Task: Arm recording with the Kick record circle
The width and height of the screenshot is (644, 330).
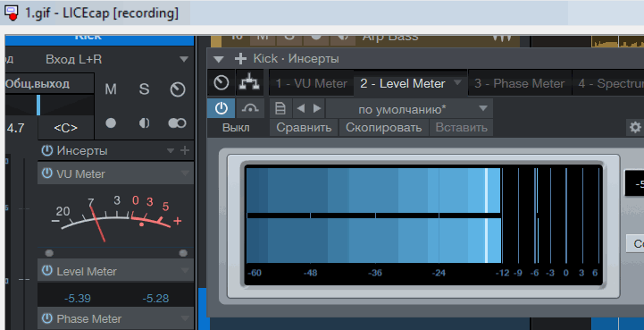Action: 111,123
